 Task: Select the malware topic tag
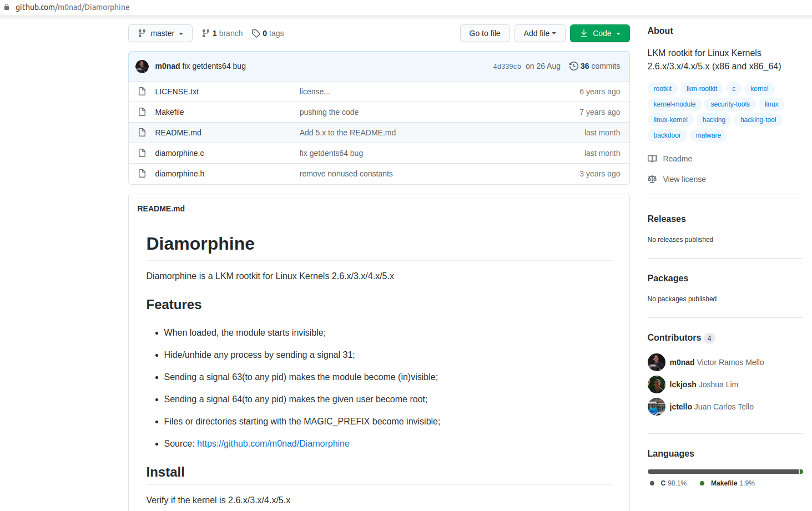(x=709, y=135)
